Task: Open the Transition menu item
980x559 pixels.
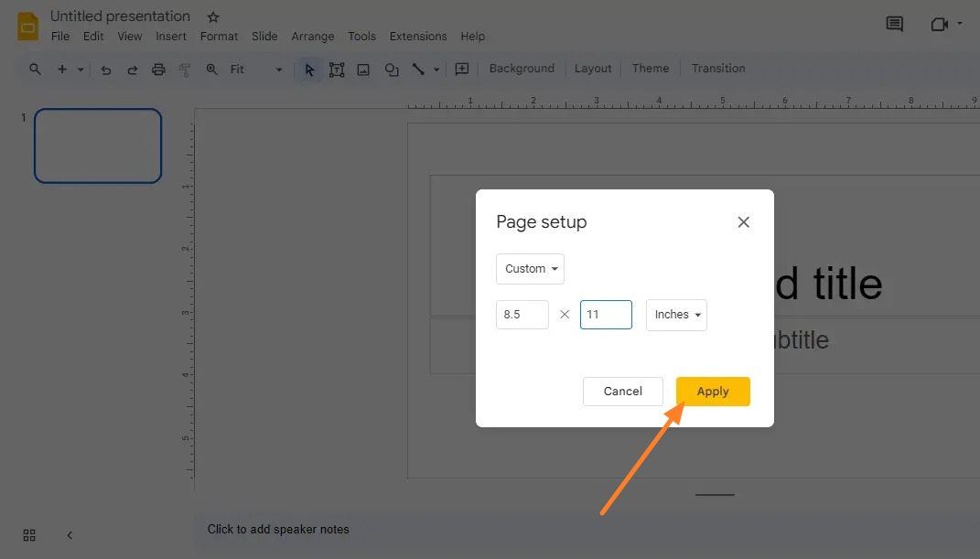Action: (x=718, y=68)
